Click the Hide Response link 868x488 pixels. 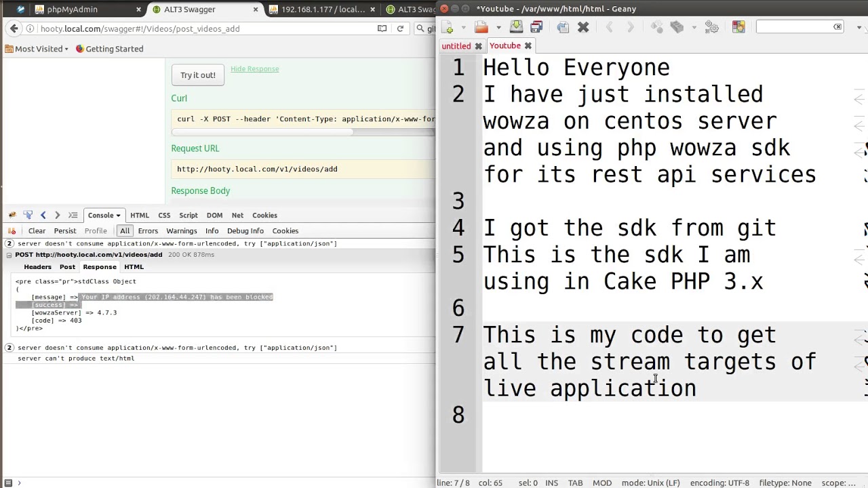(254, 68)
